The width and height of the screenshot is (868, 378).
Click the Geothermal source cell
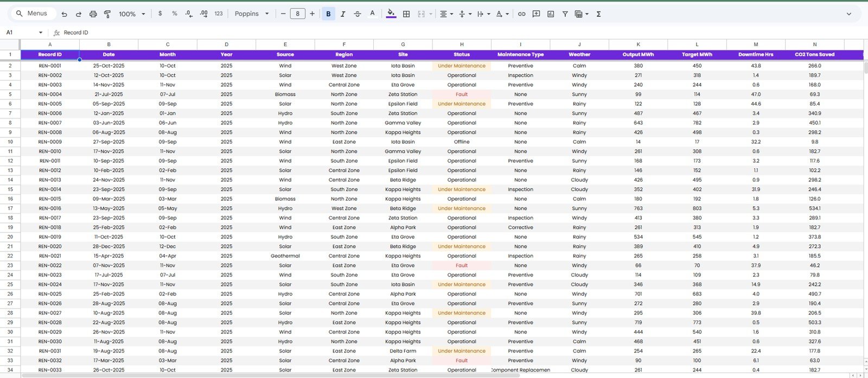click(x=285, y=256)
